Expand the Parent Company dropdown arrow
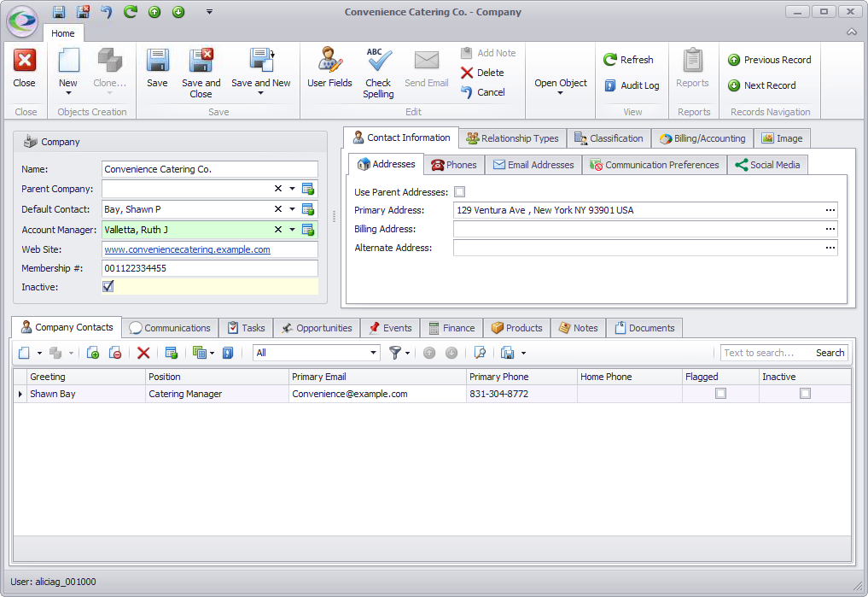This screenshot has width=868, height=597. [292, 188]
